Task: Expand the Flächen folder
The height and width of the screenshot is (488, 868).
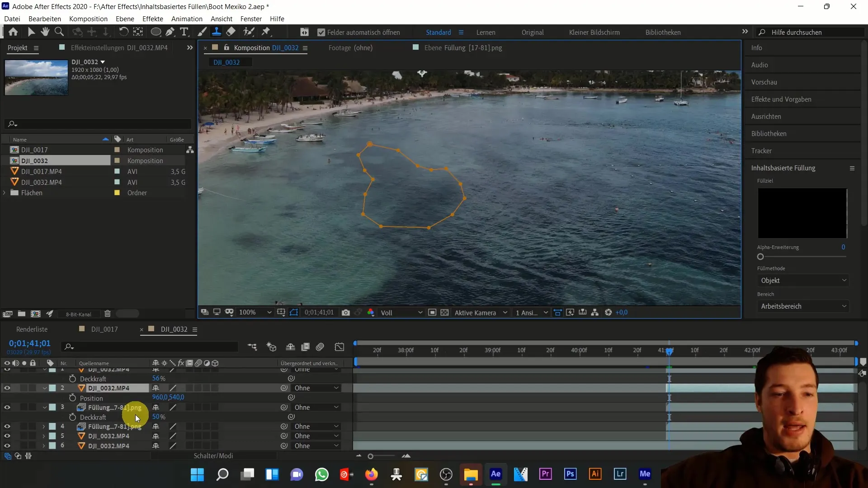Action: pyautogui.click(x=5, y=193)
